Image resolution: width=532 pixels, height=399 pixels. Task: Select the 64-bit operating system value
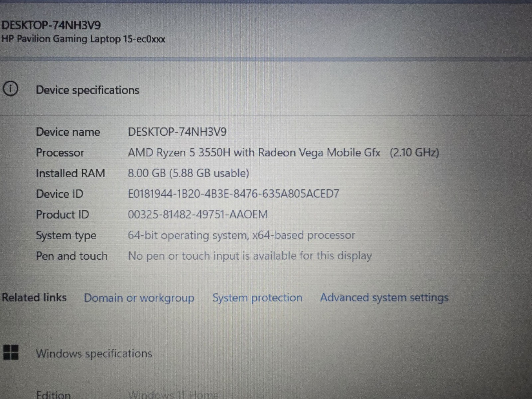click(242, 235)
